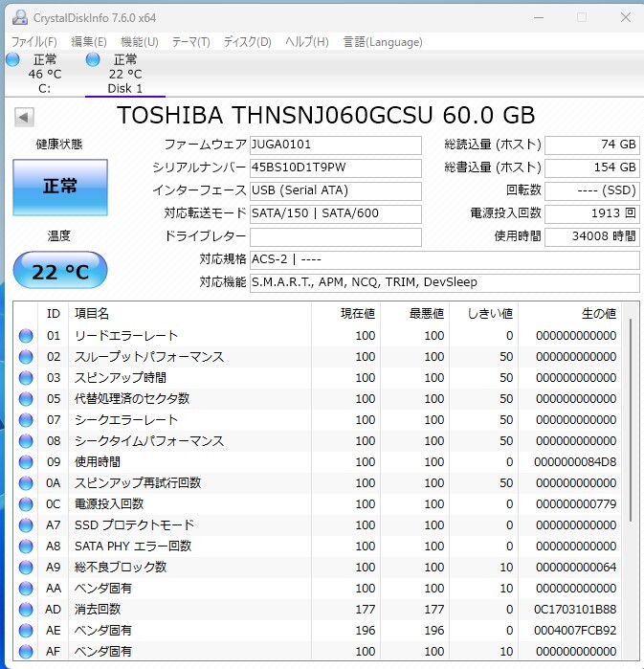Switch to the Disk 1 22 °C tab

(124, 74)
